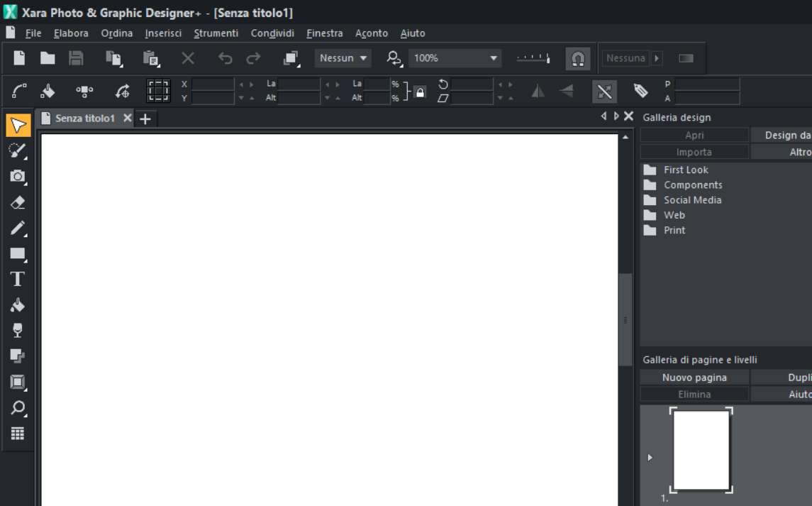Select the Bevel tool
The height and width of the screenshot is (506, 812).
(x=18, y=382)
